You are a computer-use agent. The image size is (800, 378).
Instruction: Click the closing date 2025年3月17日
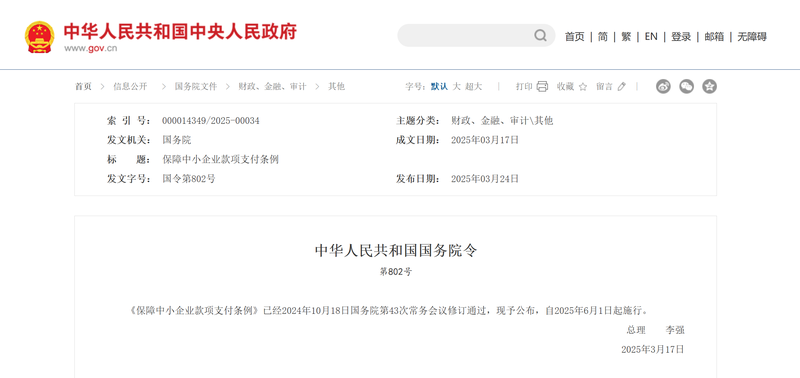(x=653, y=349)
